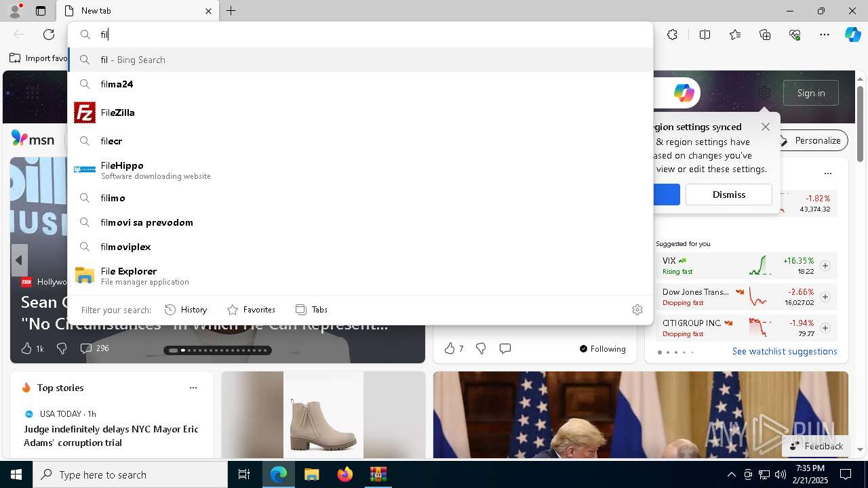
Task: Select the filimo search suggestion
Action: click(360, 198)
